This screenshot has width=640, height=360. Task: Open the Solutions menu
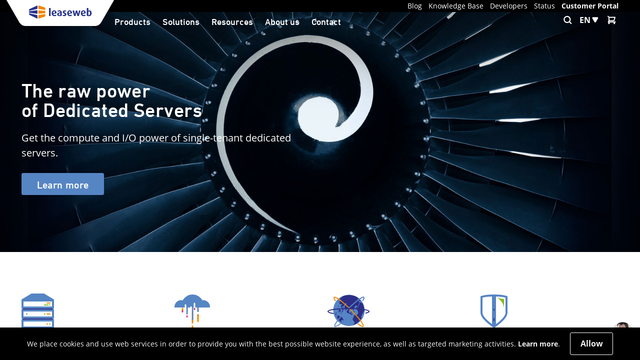coord(181,22)
